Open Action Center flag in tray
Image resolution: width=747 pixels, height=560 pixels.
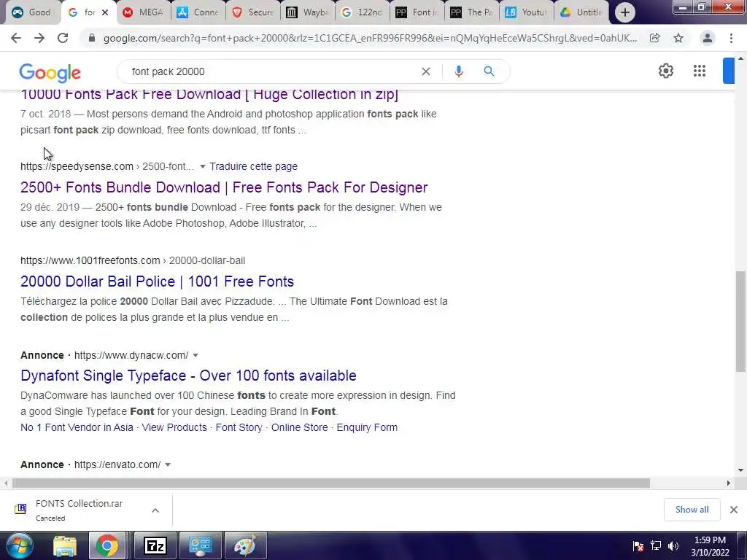tap(638, 545)
